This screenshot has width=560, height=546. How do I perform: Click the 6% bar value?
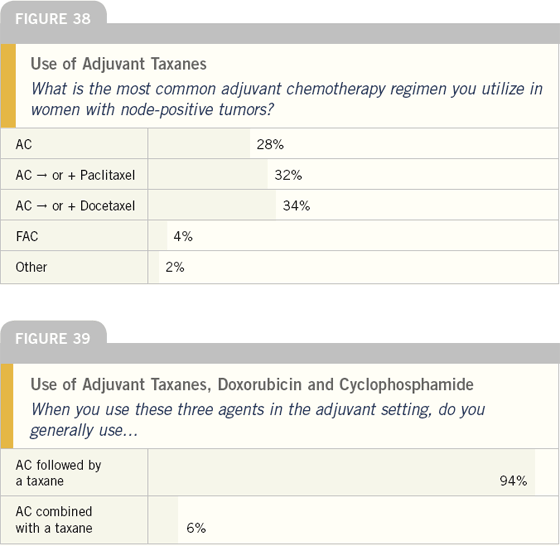click(196, 528)
